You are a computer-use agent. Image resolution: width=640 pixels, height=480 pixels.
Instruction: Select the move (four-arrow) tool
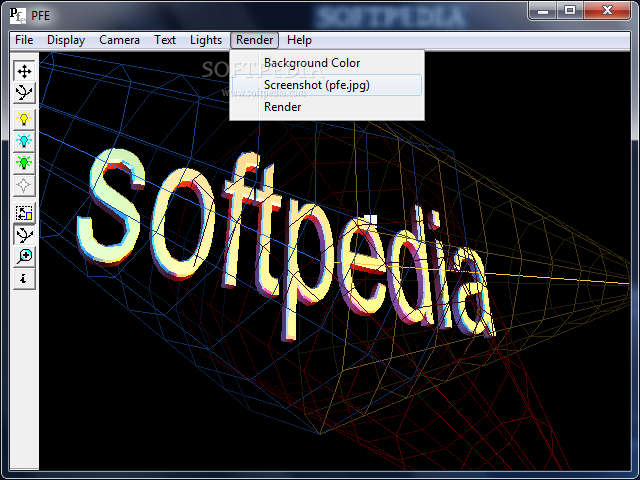tap(24, 71)
